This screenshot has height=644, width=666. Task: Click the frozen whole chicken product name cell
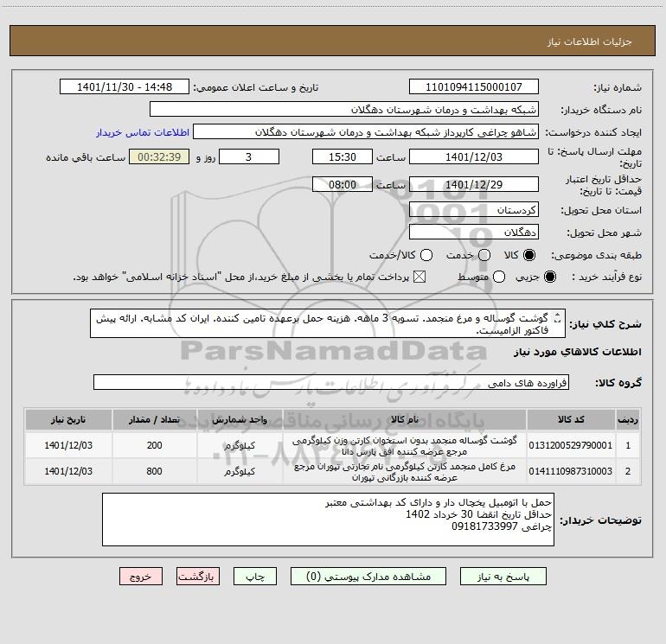(x=405, y=472)
